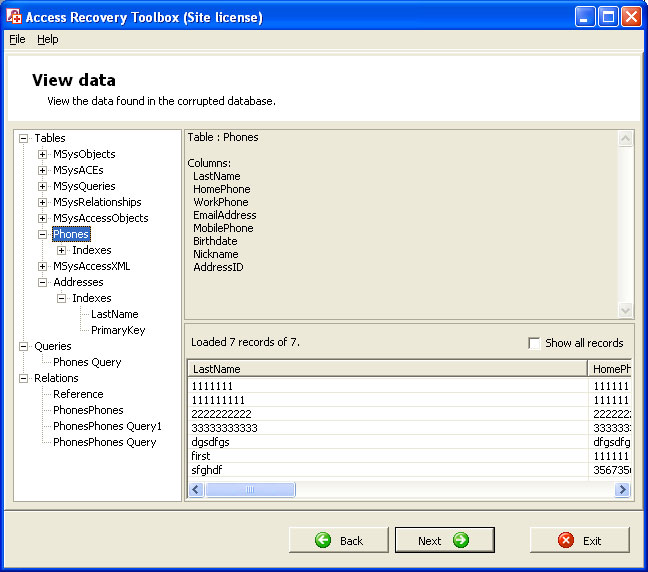Expand Indexes under Phones

click(x=61, y=250)
